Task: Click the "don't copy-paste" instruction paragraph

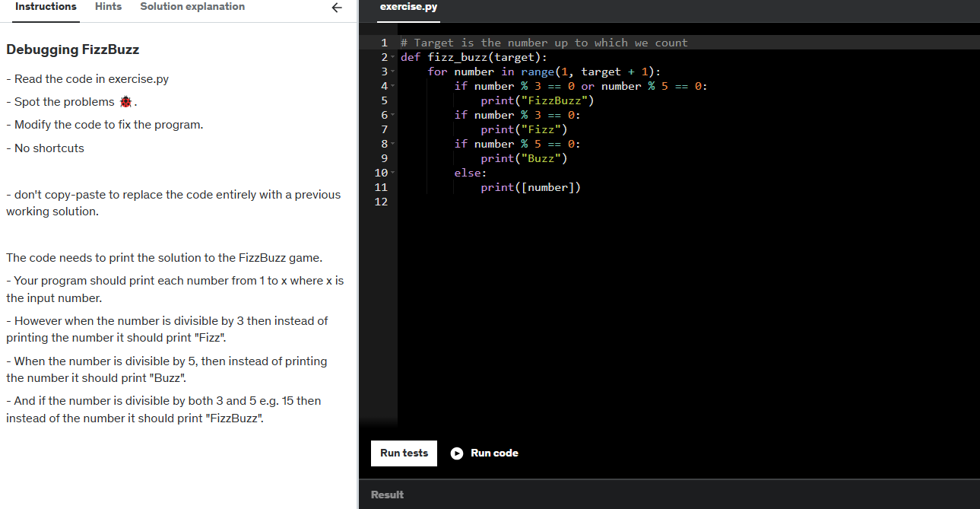Action: point(173,203)
